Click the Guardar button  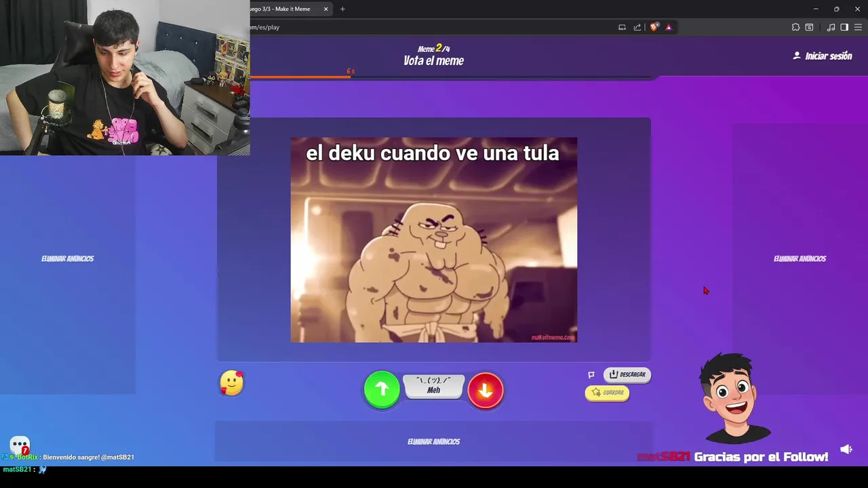click(x=608, y=392)
